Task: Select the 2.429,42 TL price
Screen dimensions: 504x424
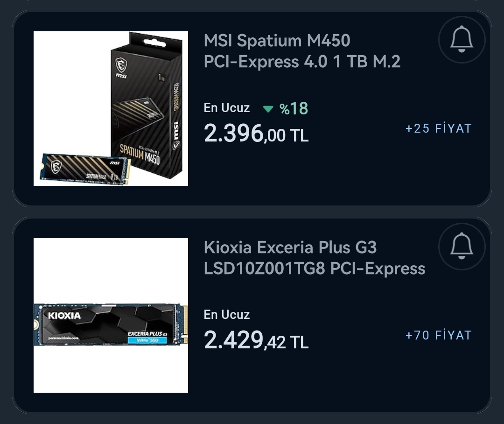Action: coord(256,341)
